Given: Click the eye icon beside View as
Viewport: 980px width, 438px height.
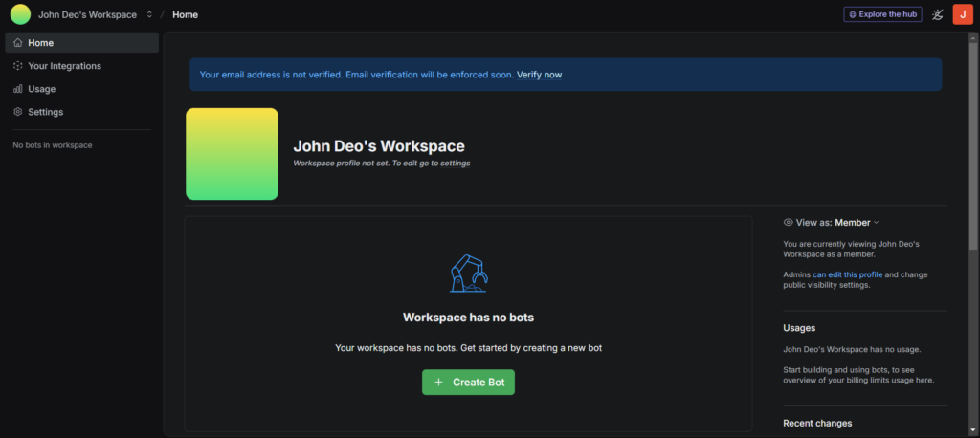Looking at the screenshot, I should (789, 222).
